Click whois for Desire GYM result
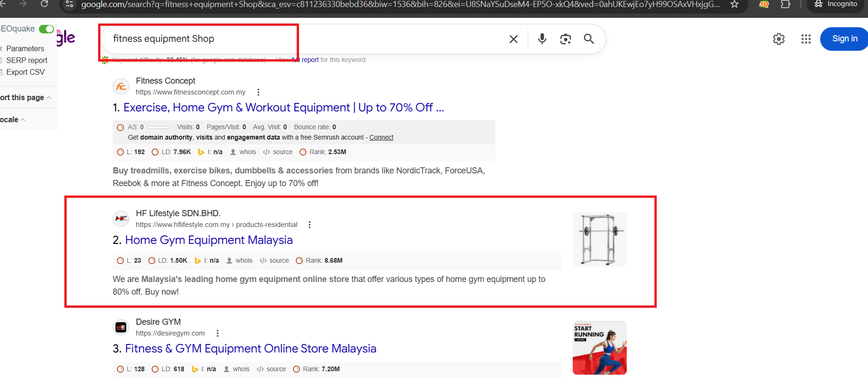The height and width of the screenshot is (383, 868). coord(241,369)
